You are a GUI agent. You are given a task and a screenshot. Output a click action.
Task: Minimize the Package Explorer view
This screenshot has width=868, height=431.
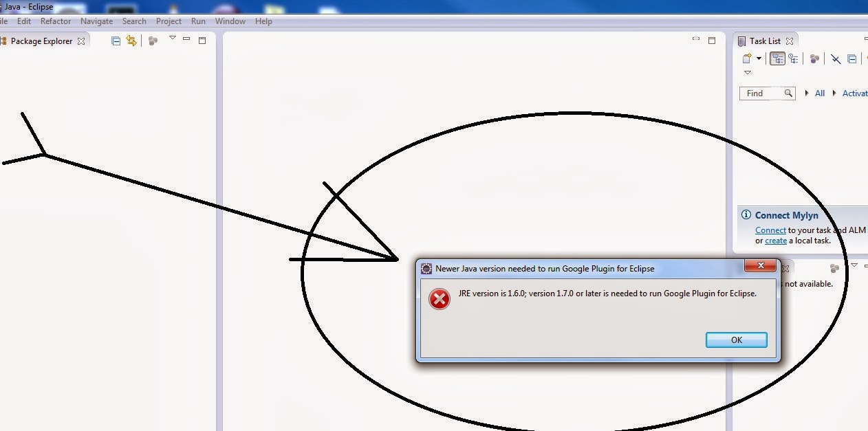click(186, 39)
